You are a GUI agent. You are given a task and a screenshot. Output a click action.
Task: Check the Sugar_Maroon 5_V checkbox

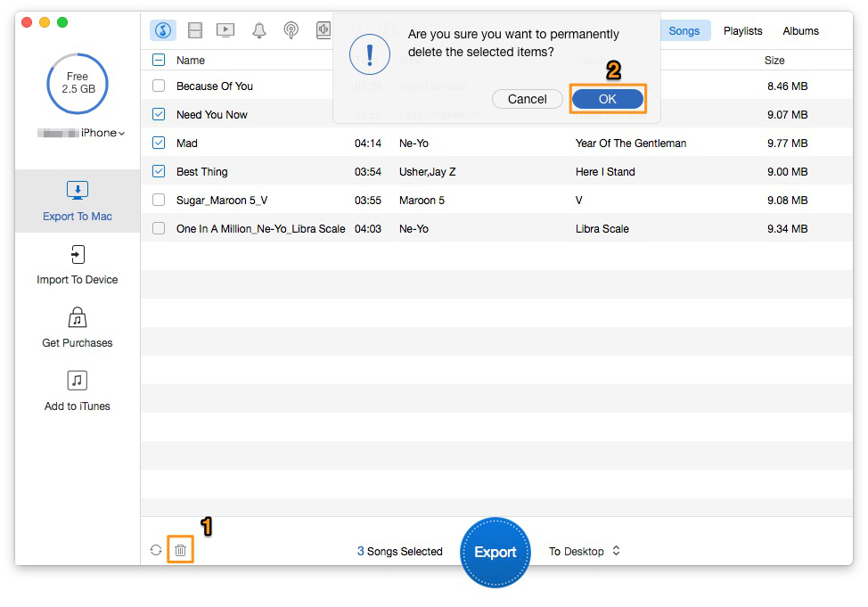coord(159,200)
